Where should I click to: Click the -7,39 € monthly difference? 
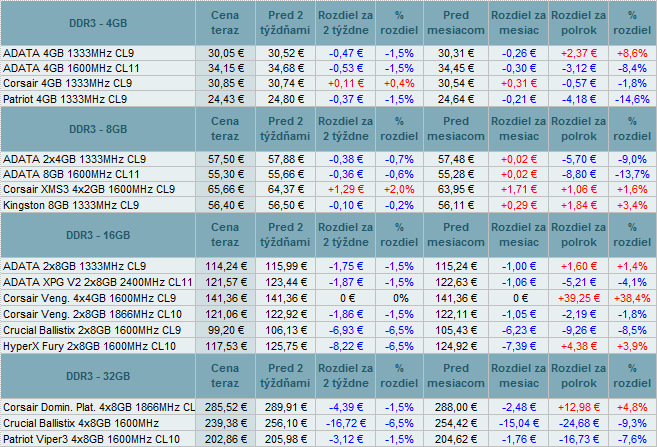tap(519, 346)
